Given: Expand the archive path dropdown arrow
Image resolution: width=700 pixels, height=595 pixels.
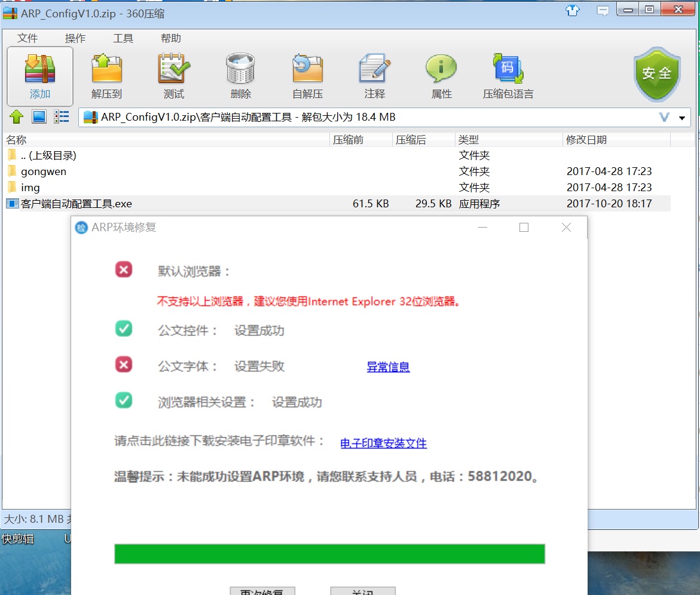Looking at the screenshot, I should coord(682,118).
